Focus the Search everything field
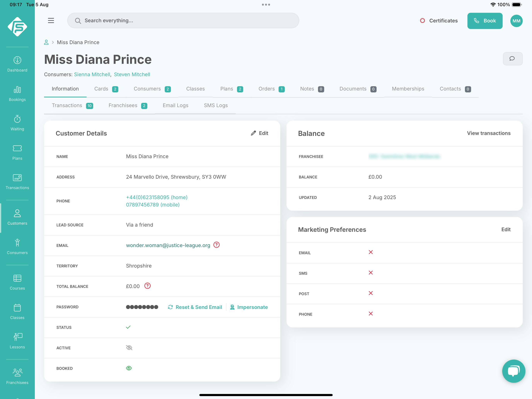This screenshot has width=532, height=399. (x=183, y=21)
